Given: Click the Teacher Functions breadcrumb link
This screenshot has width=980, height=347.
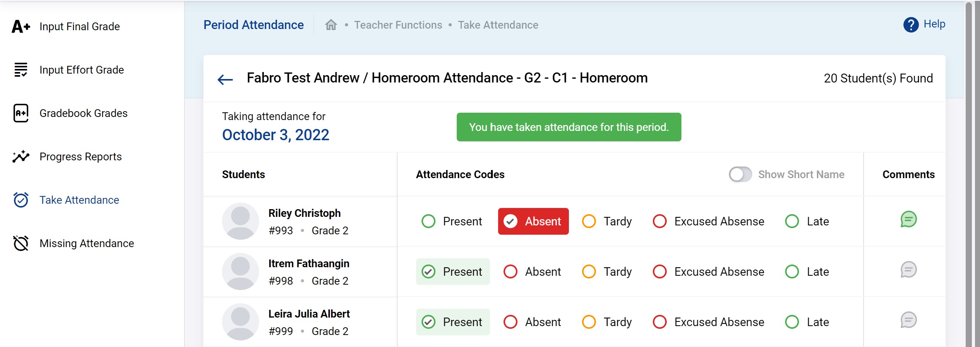Looking at the screenshot, I should point(398,25).
